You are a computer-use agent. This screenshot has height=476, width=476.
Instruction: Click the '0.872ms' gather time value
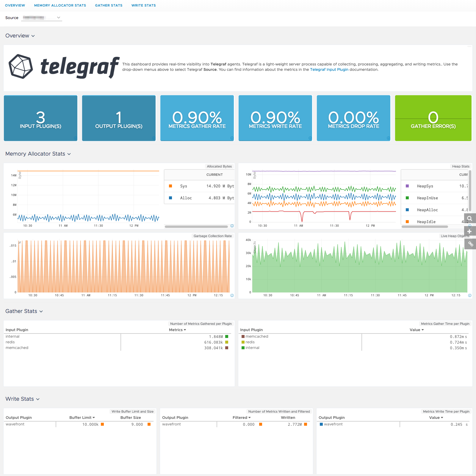click(458, 337)
